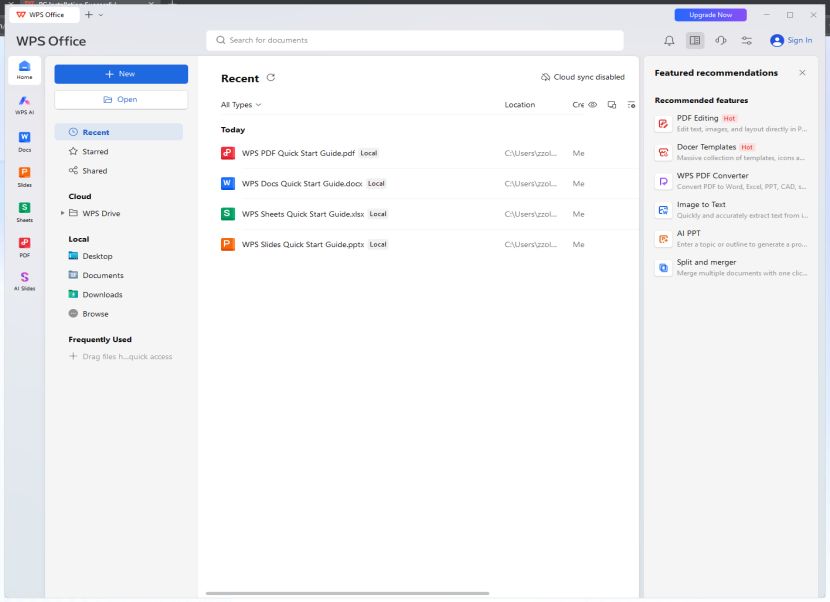Click the user avatar icon
830x602 pixels.
coord(777,41)
